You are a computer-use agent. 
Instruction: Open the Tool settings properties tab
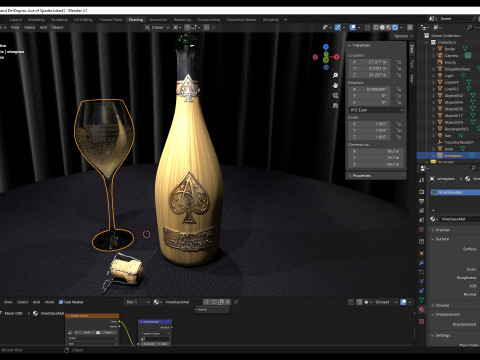(x=422, y=180)
